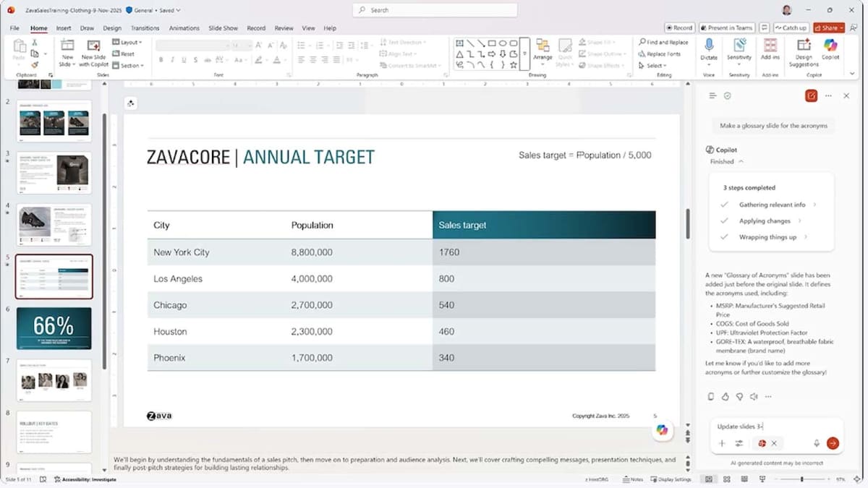This screenshot has height=488, width=868.
Task: Switch to the Design tab
Action: [x=112, y=28]
